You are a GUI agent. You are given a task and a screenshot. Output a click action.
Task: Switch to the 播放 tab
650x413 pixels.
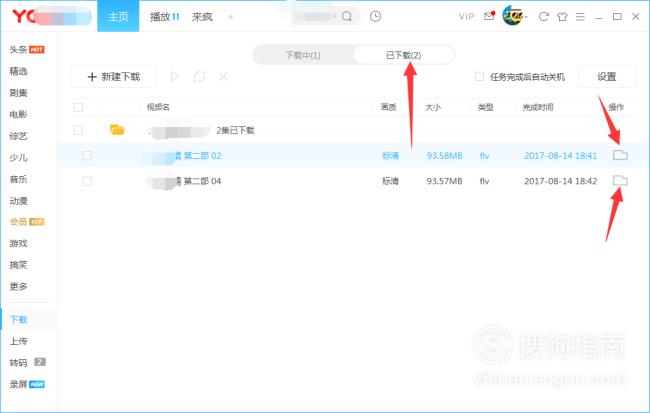(x=165, y=17)
